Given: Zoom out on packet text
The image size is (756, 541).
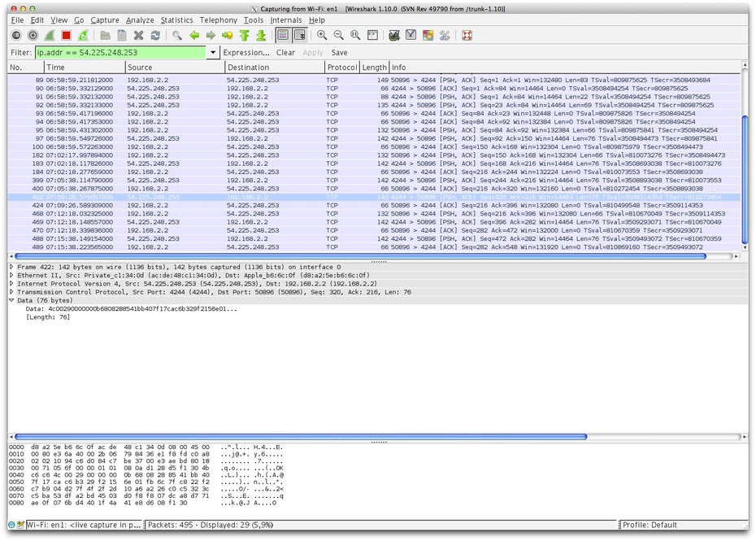Looking at the screenshot, I should (338, 35).
